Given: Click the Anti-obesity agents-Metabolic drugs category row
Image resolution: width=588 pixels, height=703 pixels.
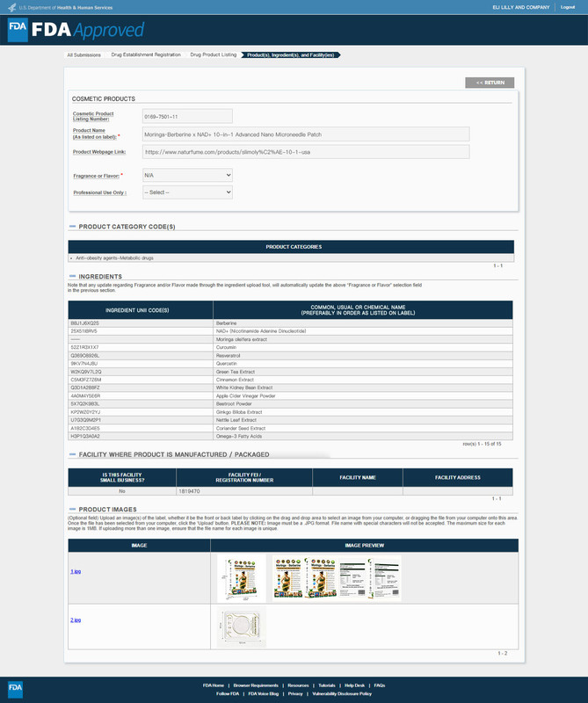Looking at the screenshot, I should tap(291, 258).
